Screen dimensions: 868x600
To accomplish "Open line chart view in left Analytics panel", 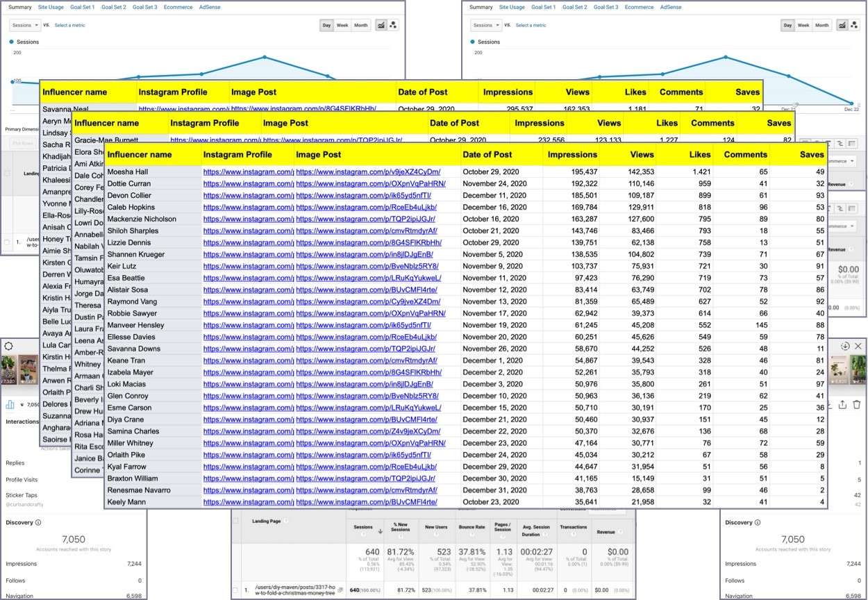I will (x=381, y=25).
